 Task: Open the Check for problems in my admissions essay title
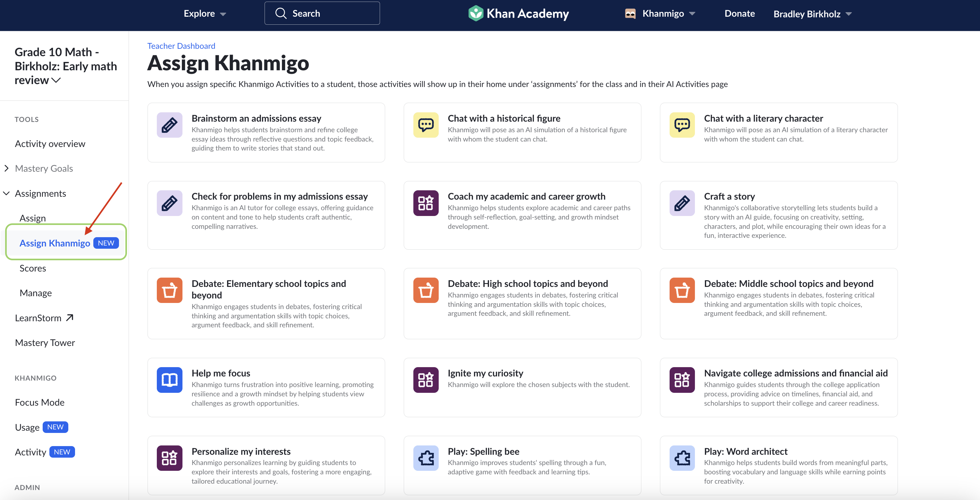point(279,196)
